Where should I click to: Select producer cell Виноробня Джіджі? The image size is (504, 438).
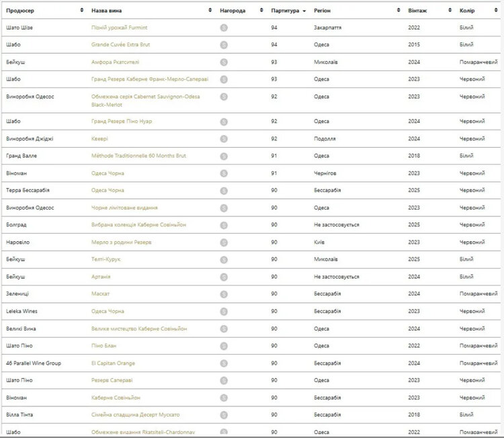30,139
